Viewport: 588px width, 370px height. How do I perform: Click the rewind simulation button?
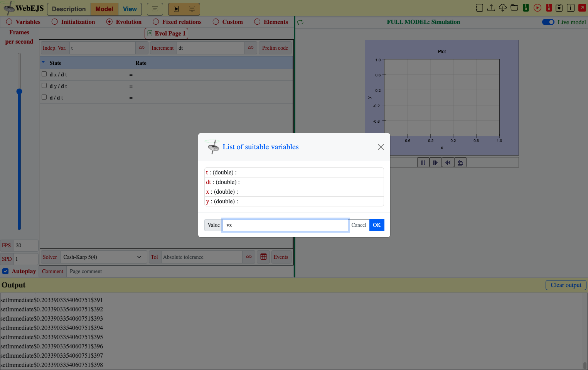tap(448, 162)
